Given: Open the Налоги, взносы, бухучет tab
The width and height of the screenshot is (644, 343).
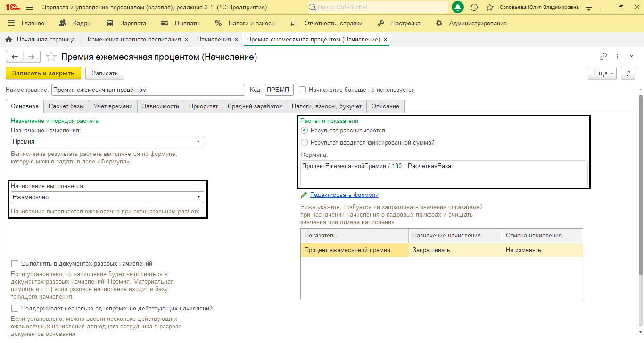Looking at the screenshot, I should 327,106.
